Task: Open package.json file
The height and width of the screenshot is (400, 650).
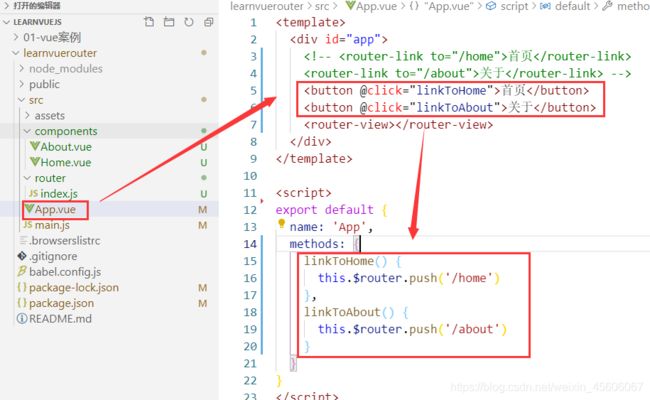Action: coord(61,303)
